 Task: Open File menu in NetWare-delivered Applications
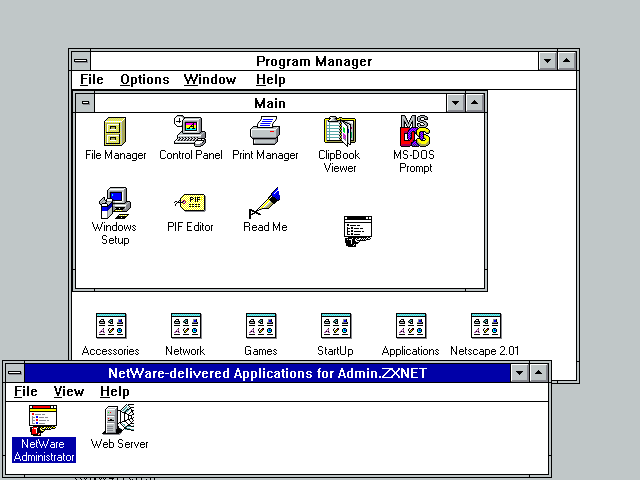click(x=25, y=391)
